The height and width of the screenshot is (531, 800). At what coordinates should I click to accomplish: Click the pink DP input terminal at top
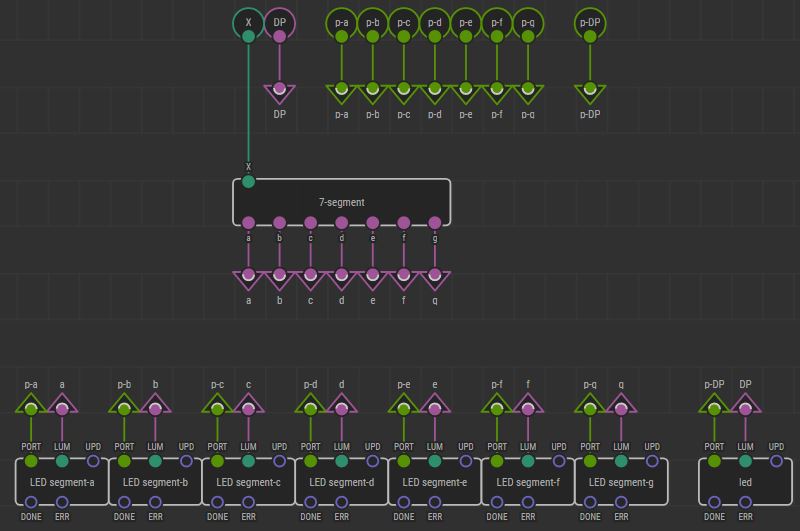[x=279, y=23]
